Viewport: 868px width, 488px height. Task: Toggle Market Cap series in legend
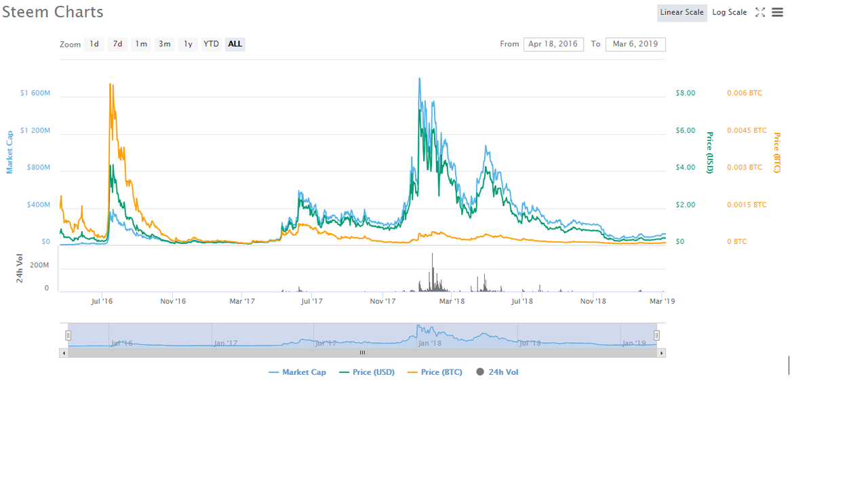click(x=297, y=372)
